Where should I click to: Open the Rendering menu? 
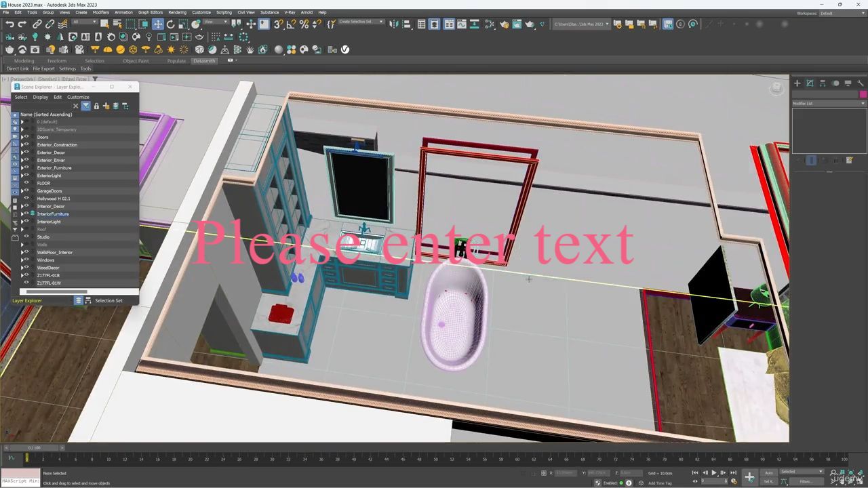click(x=177, y=12)
